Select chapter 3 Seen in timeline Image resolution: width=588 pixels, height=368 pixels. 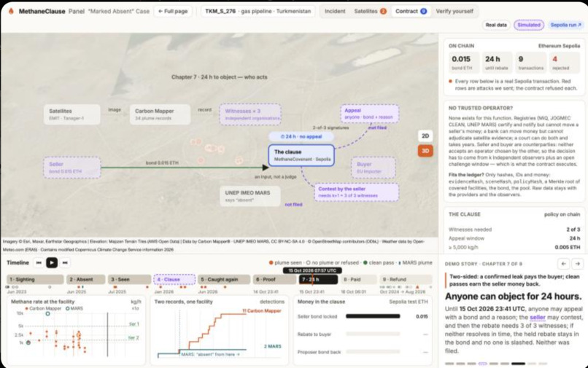pos(129,280)
